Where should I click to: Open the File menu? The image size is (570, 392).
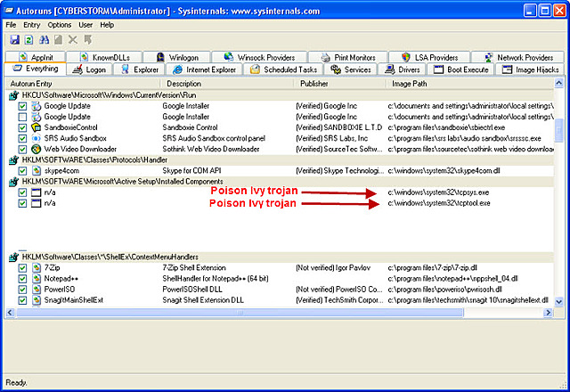click(11, 25)
